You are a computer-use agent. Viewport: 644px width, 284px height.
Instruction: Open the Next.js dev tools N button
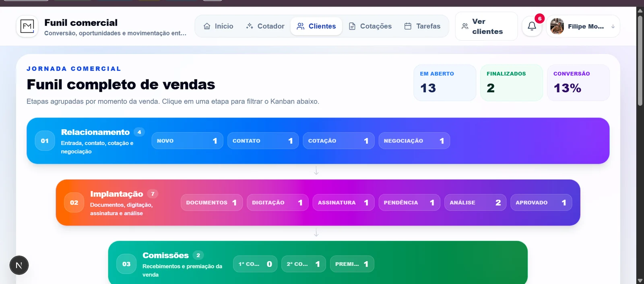coord(19,265)
